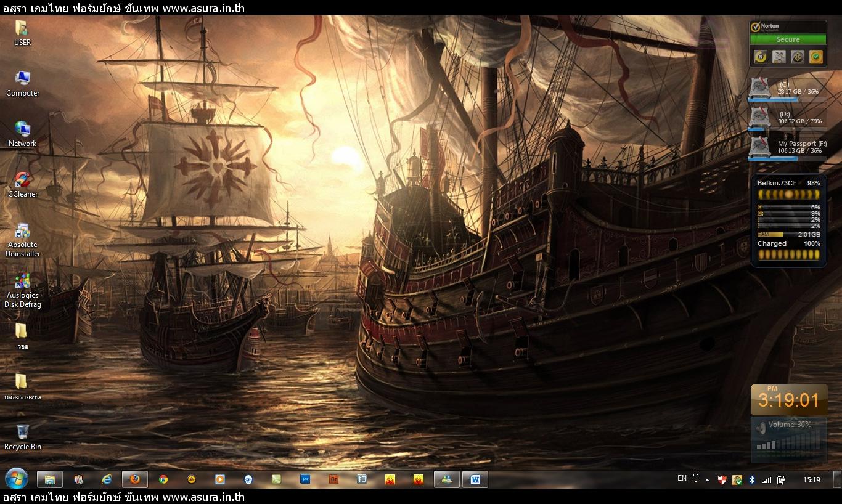
Task: Open the (C:) drive gadget entry
Action: tap(787, 89)
